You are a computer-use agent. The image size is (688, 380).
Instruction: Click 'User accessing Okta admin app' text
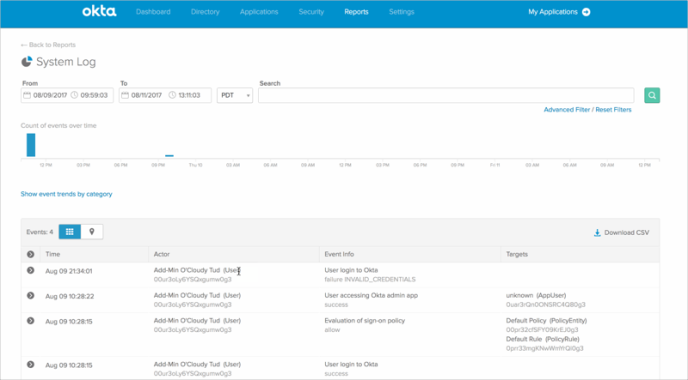pos(371,295)
